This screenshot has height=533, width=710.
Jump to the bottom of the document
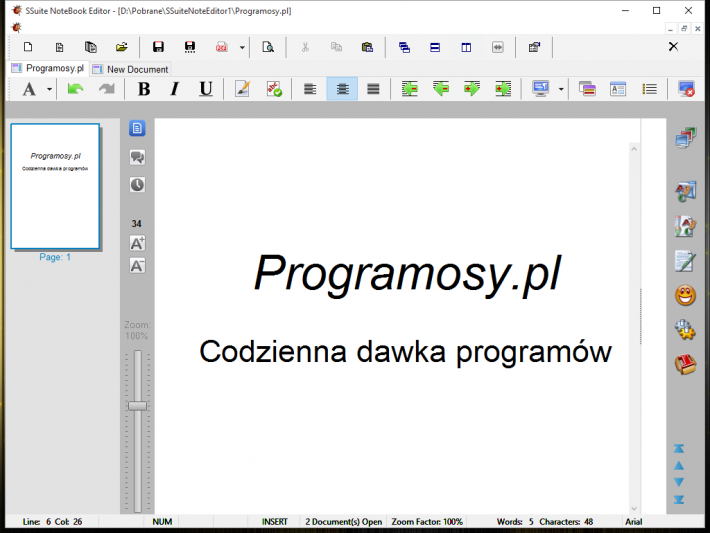[679, 499]
